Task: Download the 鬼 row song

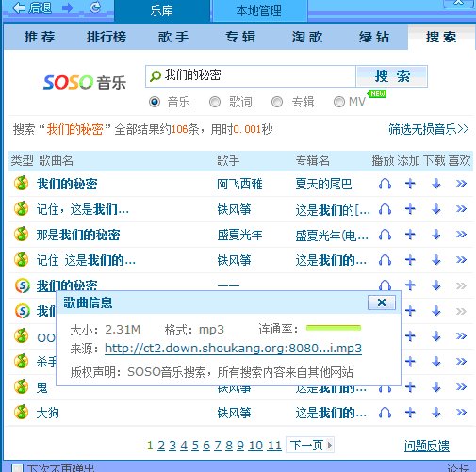Action: point(436,387)
